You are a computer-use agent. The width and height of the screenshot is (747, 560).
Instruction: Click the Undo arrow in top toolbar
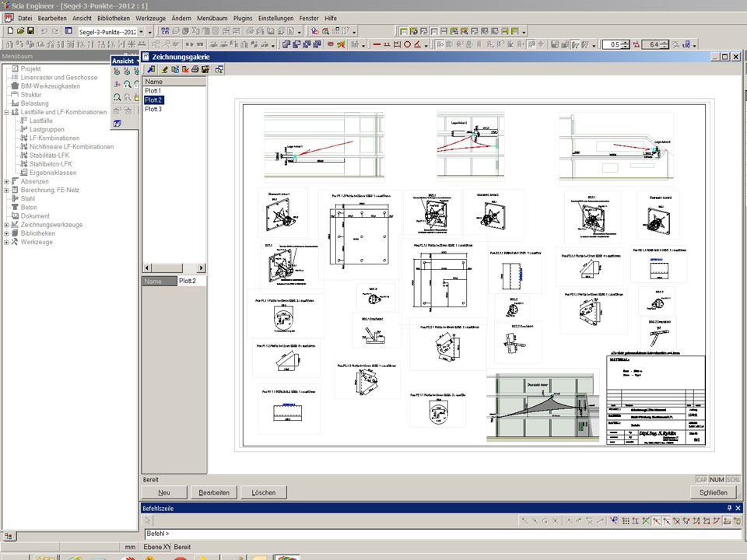[44, 31]
